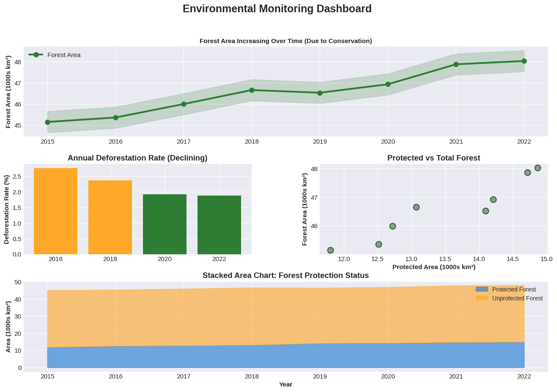Click the Environmental Monitoring Dashboard title

click(277, 9)
